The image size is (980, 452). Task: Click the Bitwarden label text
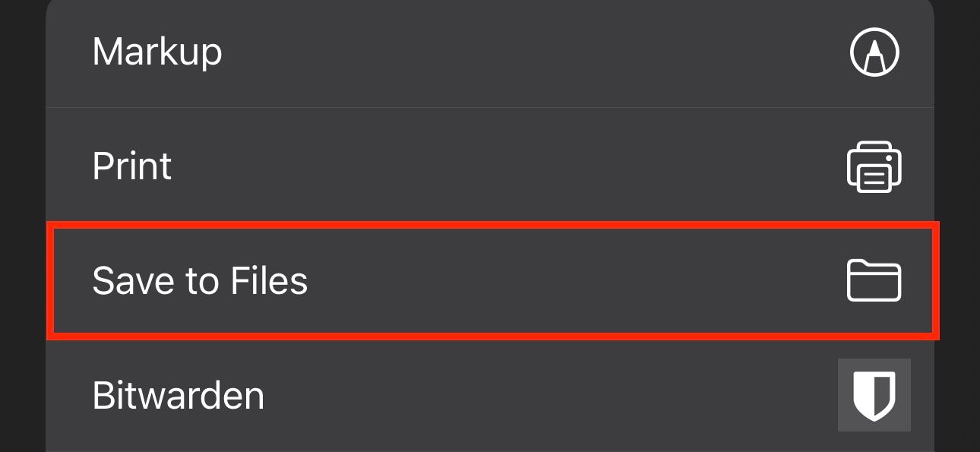[178, 395]
